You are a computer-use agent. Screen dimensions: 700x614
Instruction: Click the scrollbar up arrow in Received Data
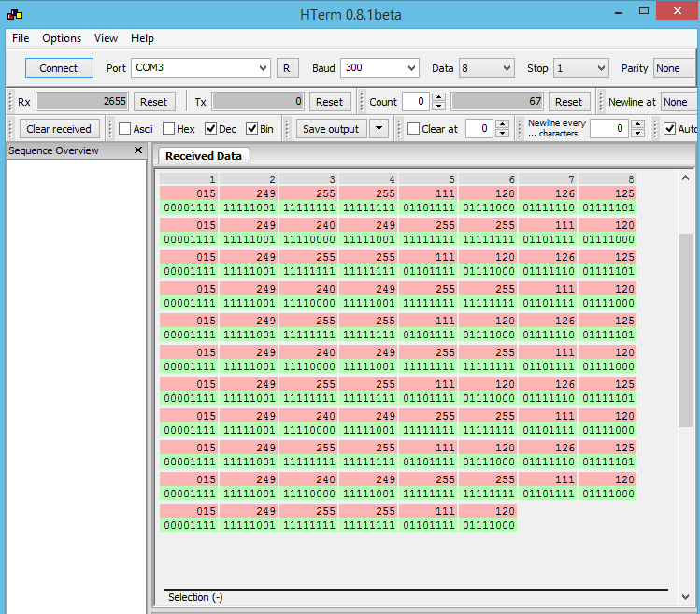point(685,178)
